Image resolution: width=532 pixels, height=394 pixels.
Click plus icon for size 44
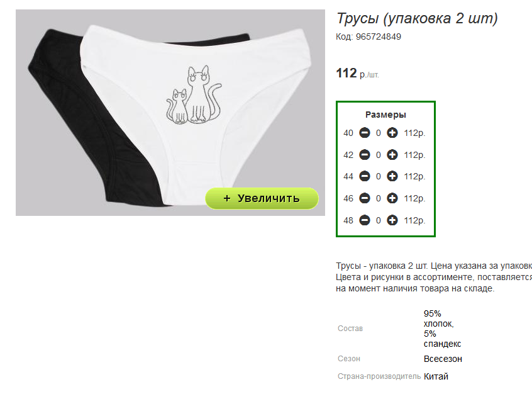pyautogui.click(x=392, y=176)
